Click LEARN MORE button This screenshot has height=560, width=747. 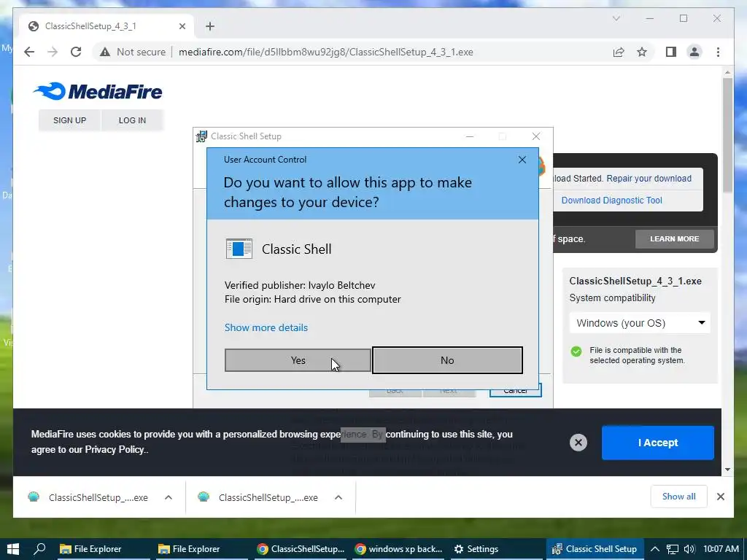pyautogui.click(x=675, y=239)
